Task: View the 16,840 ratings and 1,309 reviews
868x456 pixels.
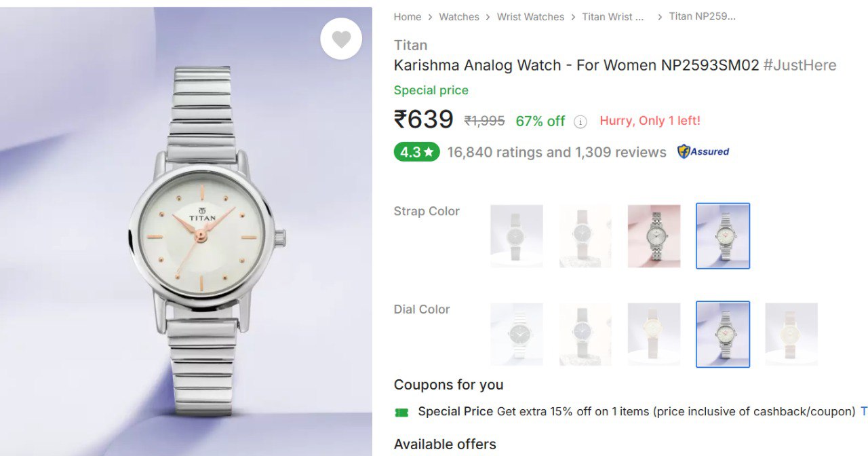Action: pos(557,152)
